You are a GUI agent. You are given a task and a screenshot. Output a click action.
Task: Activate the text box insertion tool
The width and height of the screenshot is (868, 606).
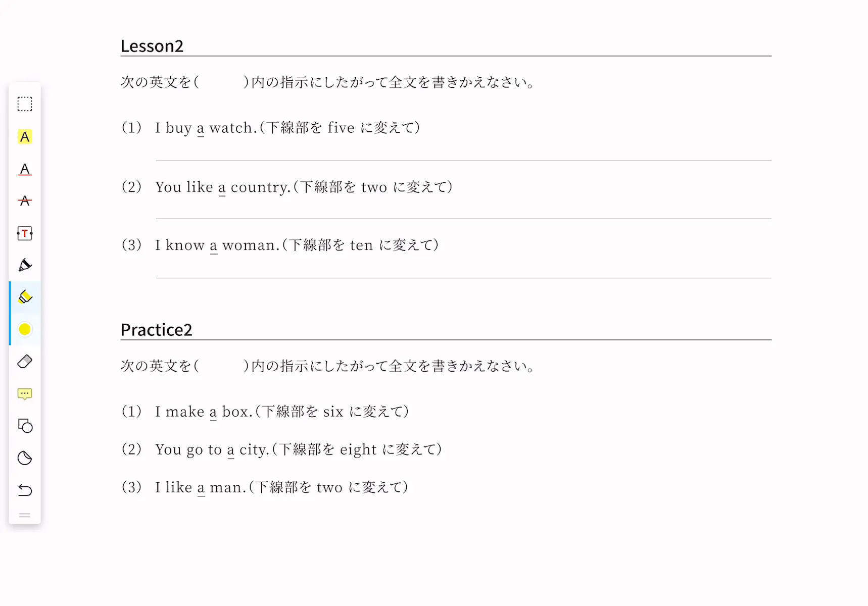25,233
